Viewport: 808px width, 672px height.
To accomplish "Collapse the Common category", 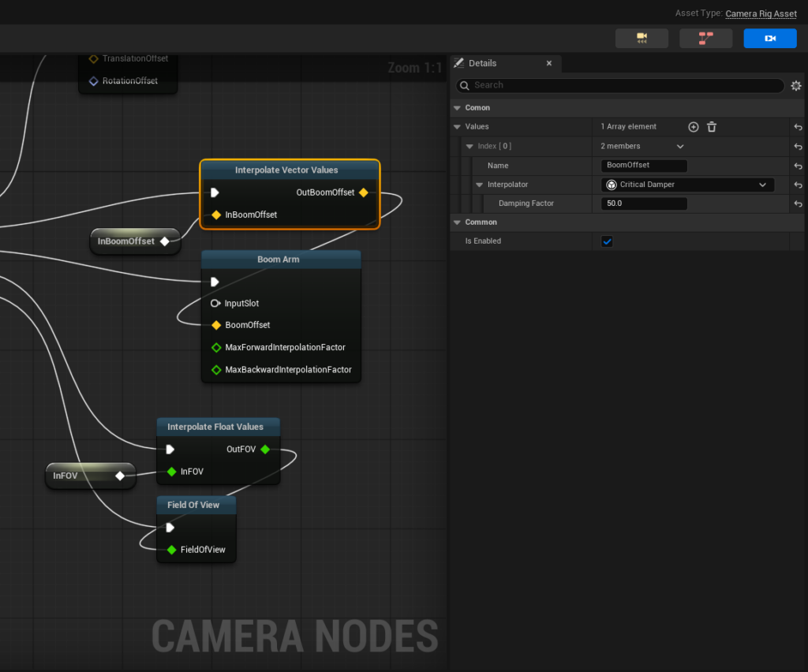I will click(457, 222).
